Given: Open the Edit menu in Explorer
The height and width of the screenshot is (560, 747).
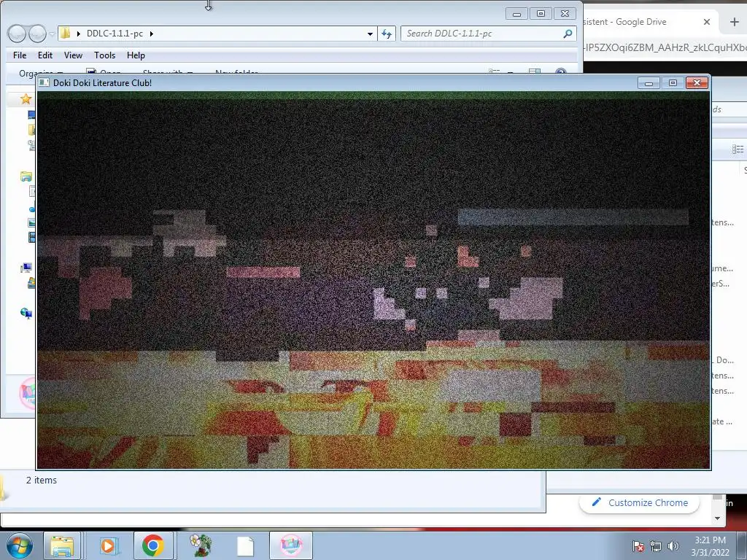Looking at the screenshot, I should coord(45,55).
